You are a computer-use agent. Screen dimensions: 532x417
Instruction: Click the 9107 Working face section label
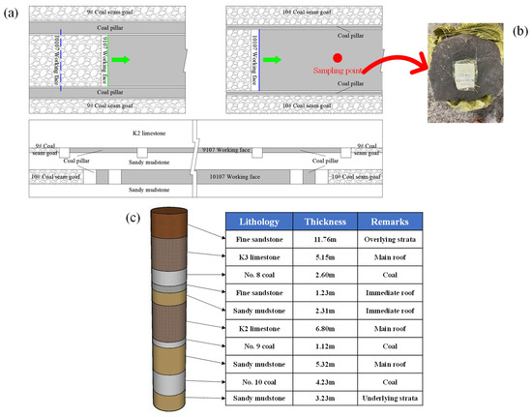coord(226,150)
